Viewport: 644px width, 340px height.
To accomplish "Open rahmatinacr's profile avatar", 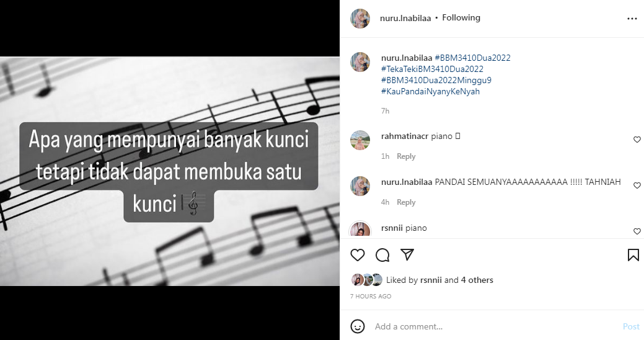I will [x=360, y=140].
